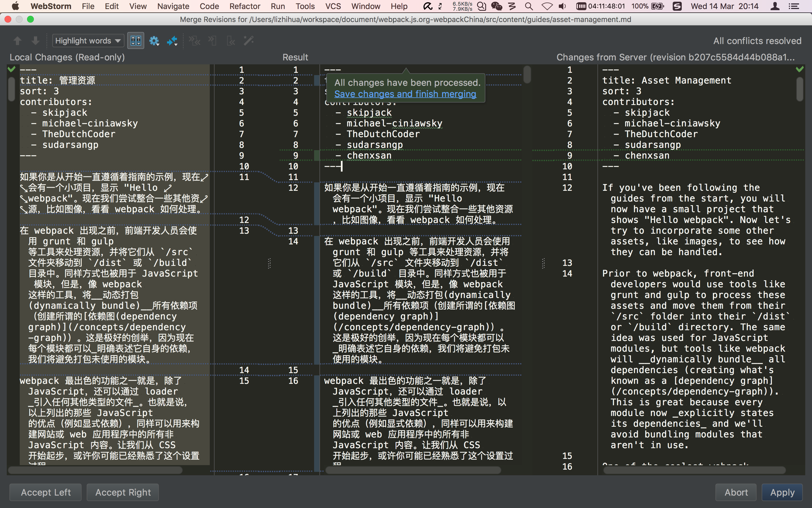
Task: Click the Accept Right button
Action: coord(123,492)
